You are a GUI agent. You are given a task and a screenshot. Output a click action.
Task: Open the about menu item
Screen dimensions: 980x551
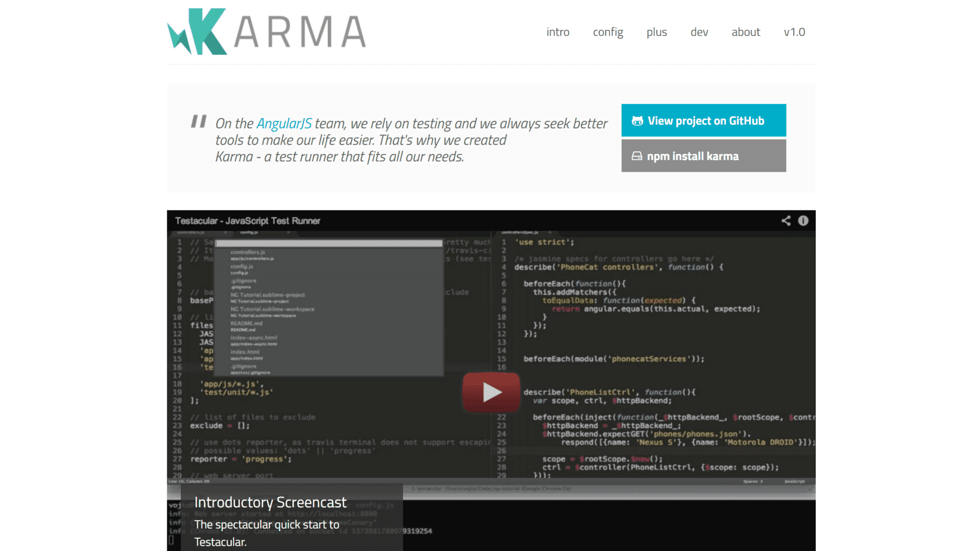click(745, 32)
